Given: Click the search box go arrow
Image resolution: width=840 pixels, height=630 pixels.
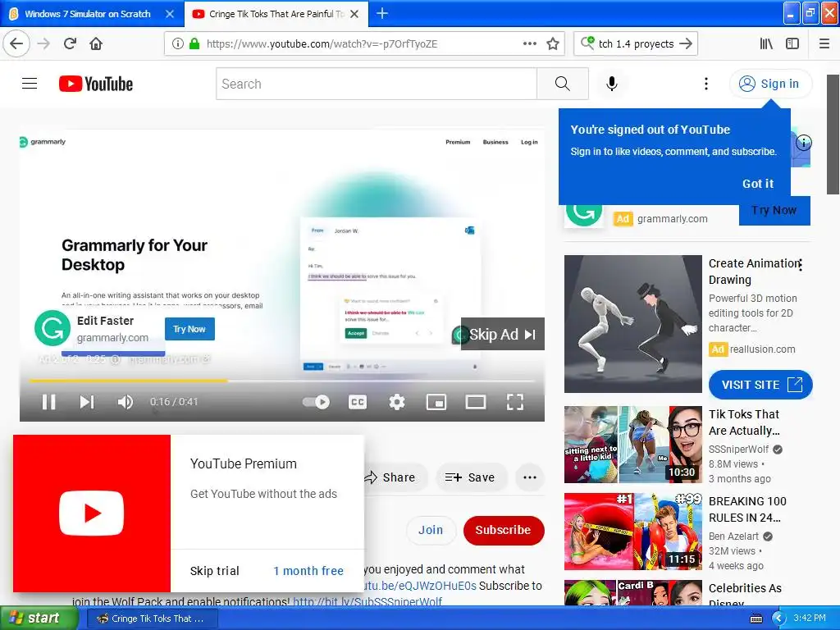Looking at the screenshot, I should click(x=687, y=43).
